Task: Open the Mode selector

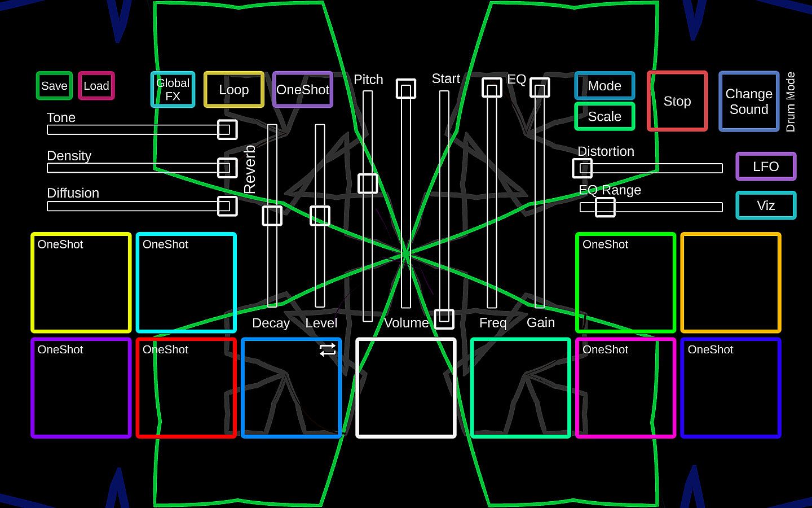Action: pos(604,86)
